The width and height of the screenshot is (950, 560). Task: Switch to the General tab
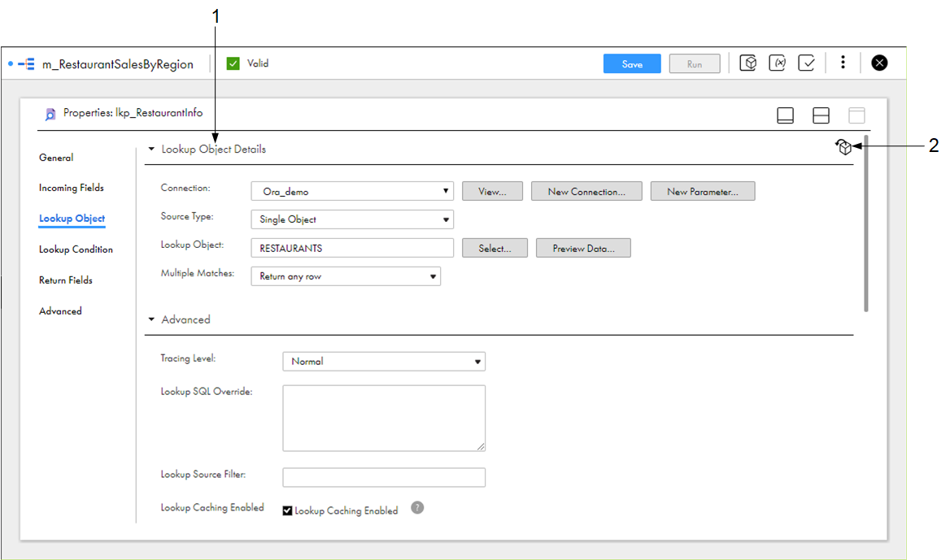click(56, 158)
